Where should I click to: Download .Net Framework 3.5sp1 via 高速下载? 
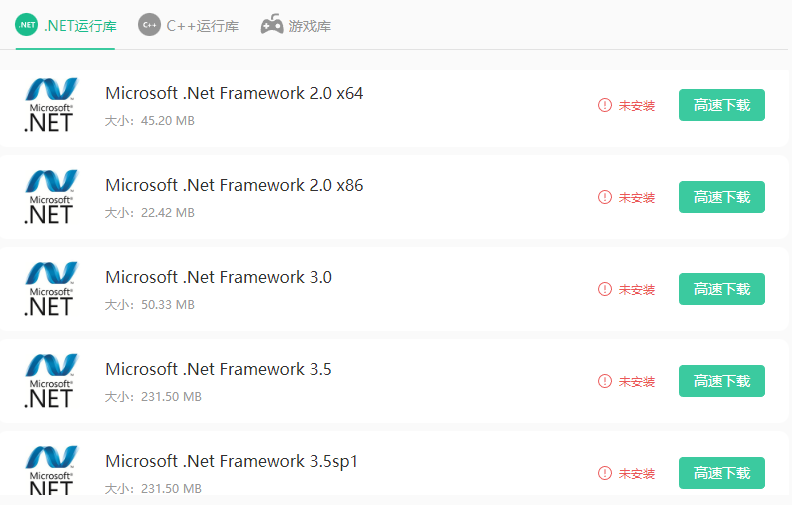coord(721,473)
